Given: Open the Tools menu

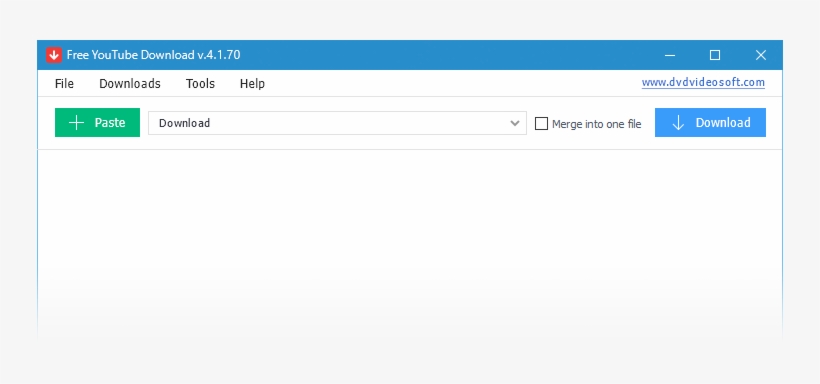Looking at the screenshot, I should pos(200,84).
